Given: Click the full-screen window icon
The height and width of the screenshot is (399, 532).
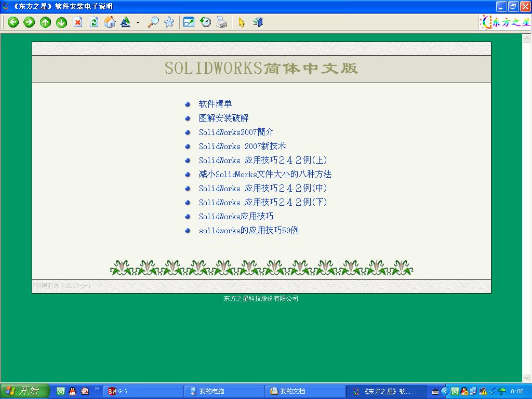Looking at the screenshot, I should tap(189, 22).
